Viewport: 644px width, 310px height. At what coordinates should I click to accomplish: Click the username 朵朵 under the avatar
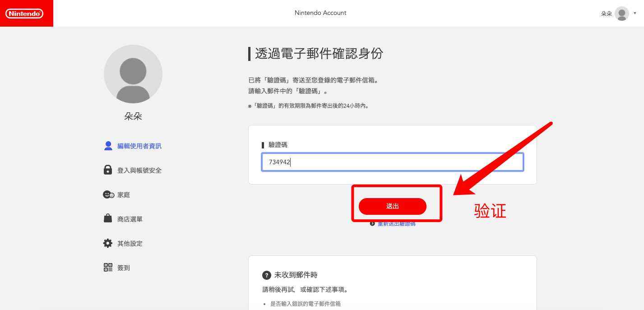point(133,116)
